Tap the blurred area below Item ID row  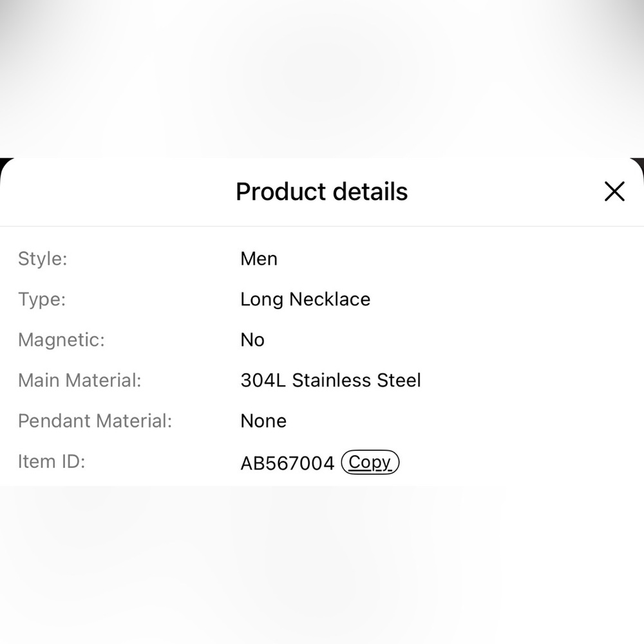click(x=322, y=560)
